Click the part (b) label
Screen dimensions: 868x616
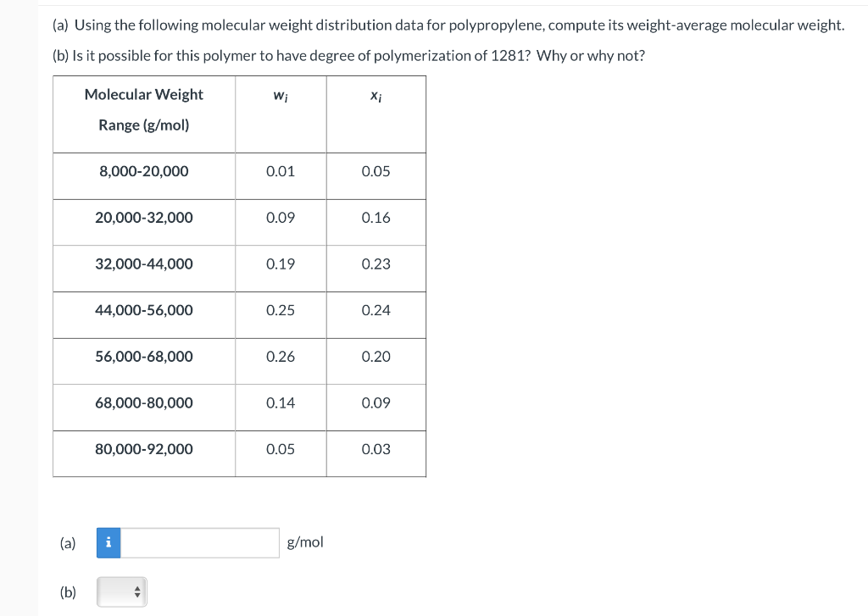(66, 591)
